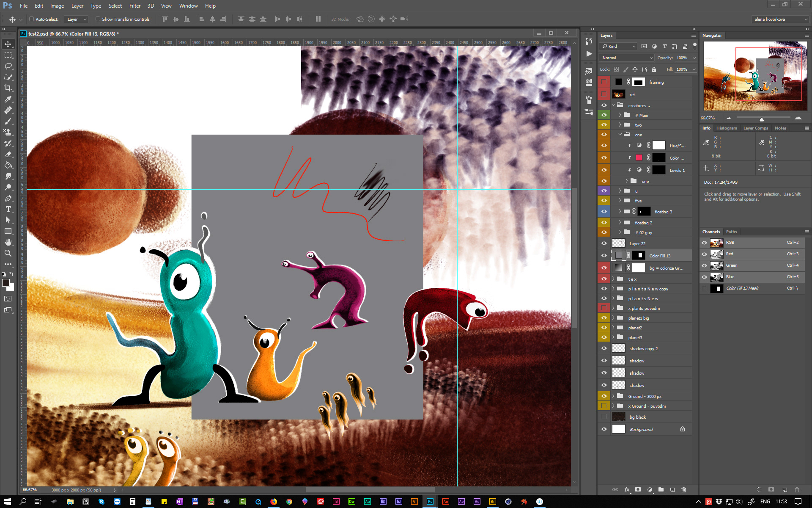Select the Rectangle shape tool
Viewport: 812px width, 508px height.
(8, 231)
